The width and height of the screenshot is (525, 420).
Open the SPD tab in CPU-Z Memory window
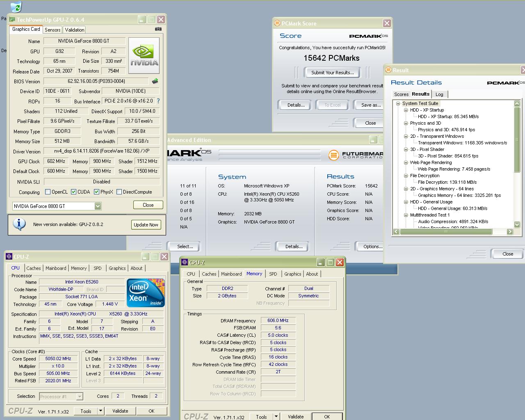click(273, 274)
